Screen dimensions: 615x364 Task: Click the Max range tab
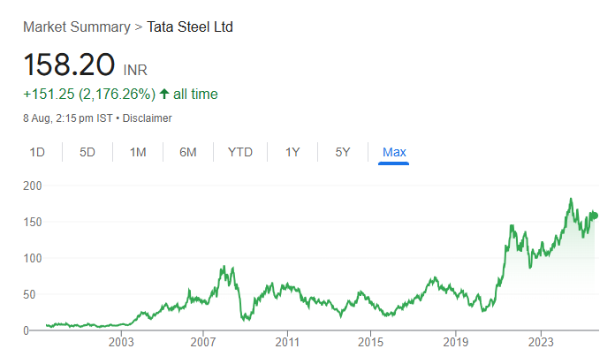click(394, 152)
